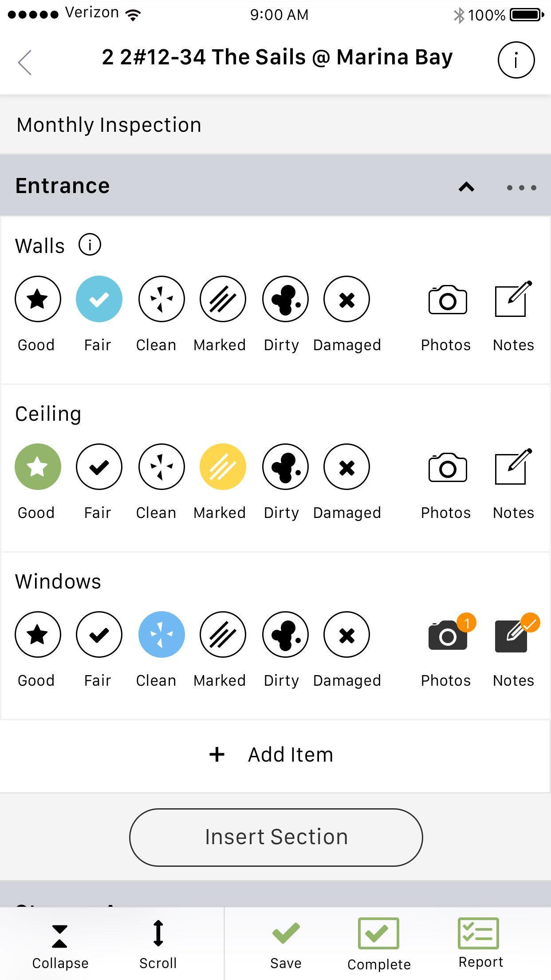Go back using the header arrow
Image resolution: width=551 pixels, height=980 pixels.
tap(25, 62)
